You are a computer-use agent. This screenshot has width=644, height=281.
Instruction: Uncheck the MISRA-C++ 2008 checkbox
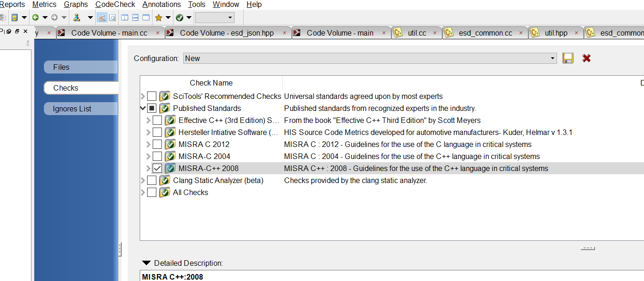point(157,168)
